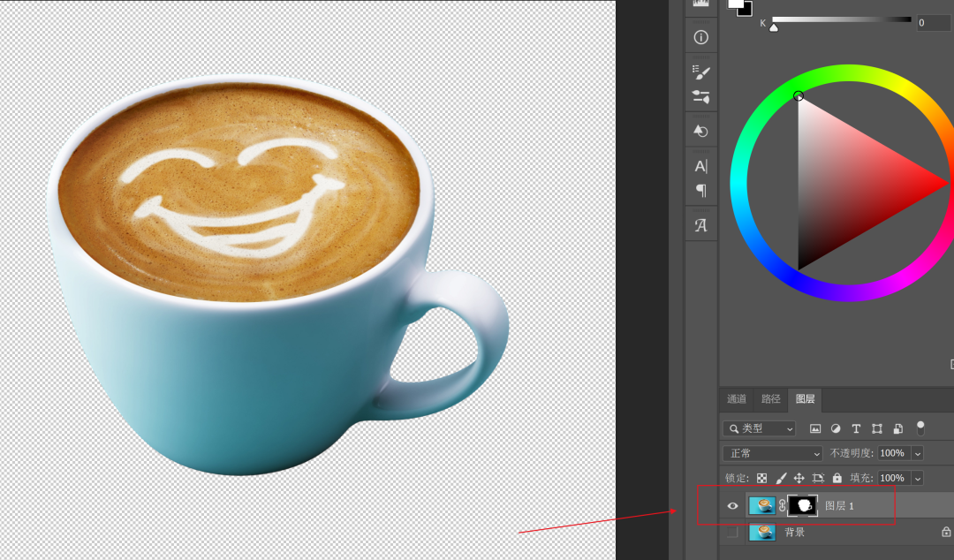Open the Brush Settings panel icon
This screenshot has width=954, height=560.
(701, 71)
